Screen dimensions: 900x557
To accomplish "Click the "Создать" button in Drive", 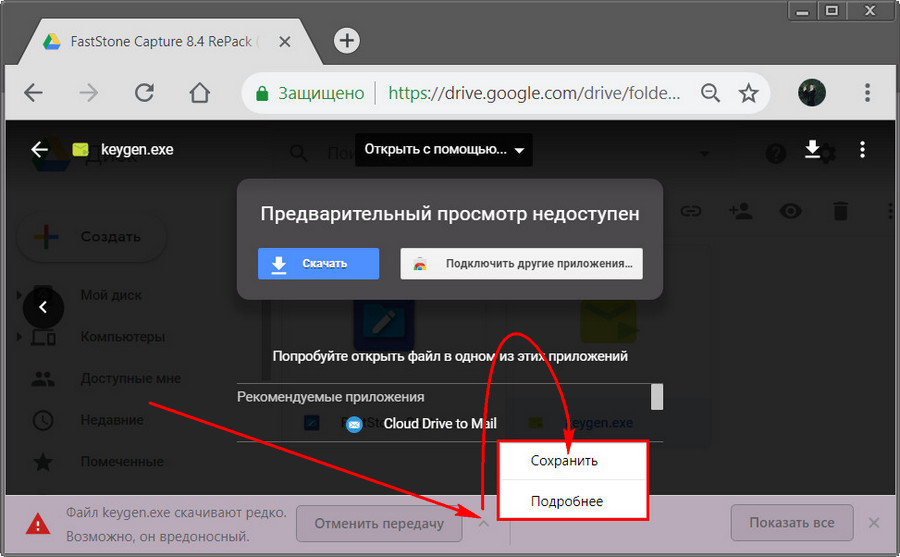I will (92, 237).
